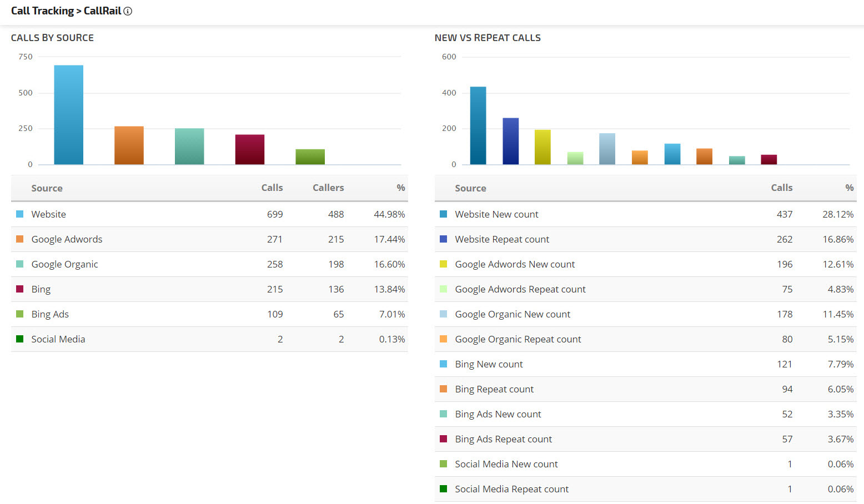Viewport: 864px width, 504px height.
Task: Sort the table by Callers column
Action: pos(328,188)
